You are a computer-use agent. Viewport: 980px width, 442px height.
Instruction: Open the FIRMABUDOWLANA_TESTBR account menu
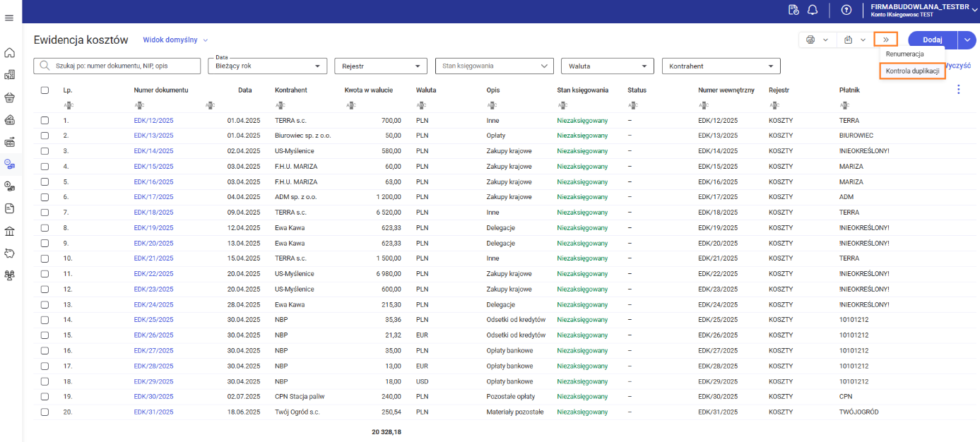[924, 10]
